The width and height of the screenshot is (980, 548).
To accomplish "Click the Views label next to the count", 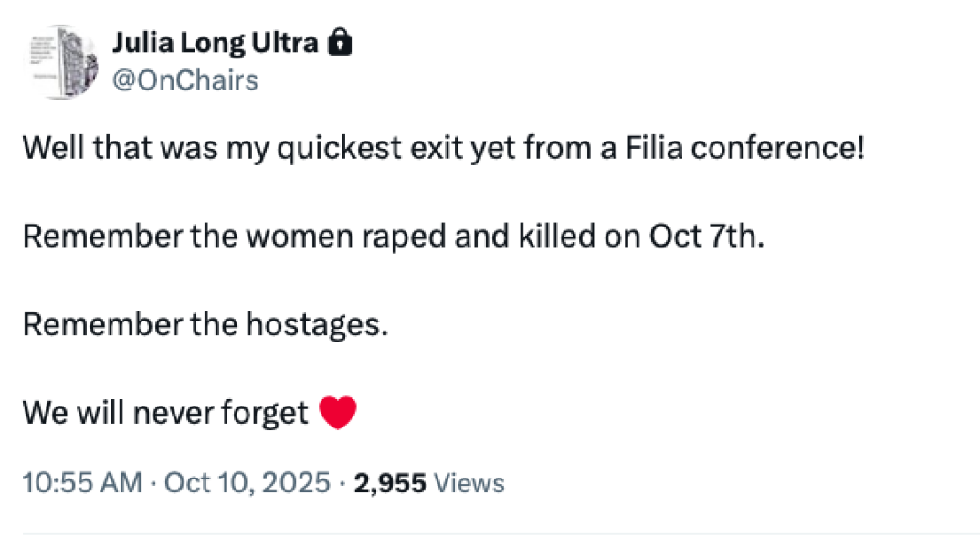I will click(469, 482).
